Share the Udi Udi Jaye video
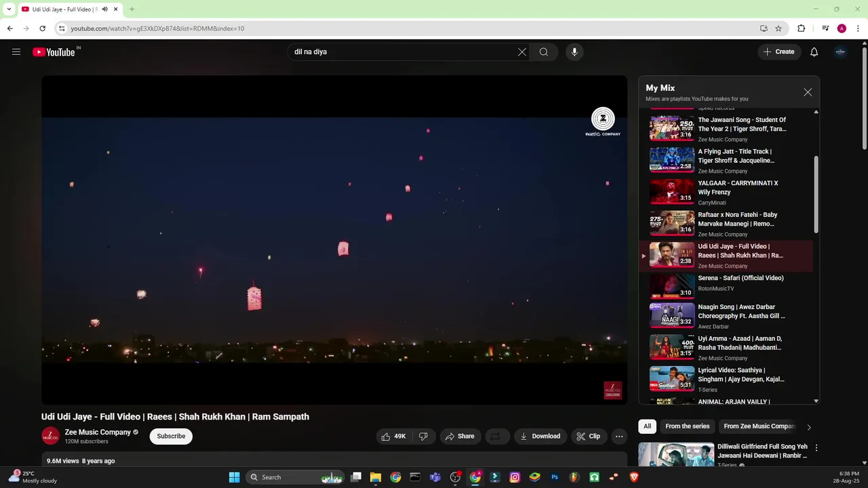Viewport: 868px width, 488px height. coord(460,436)
